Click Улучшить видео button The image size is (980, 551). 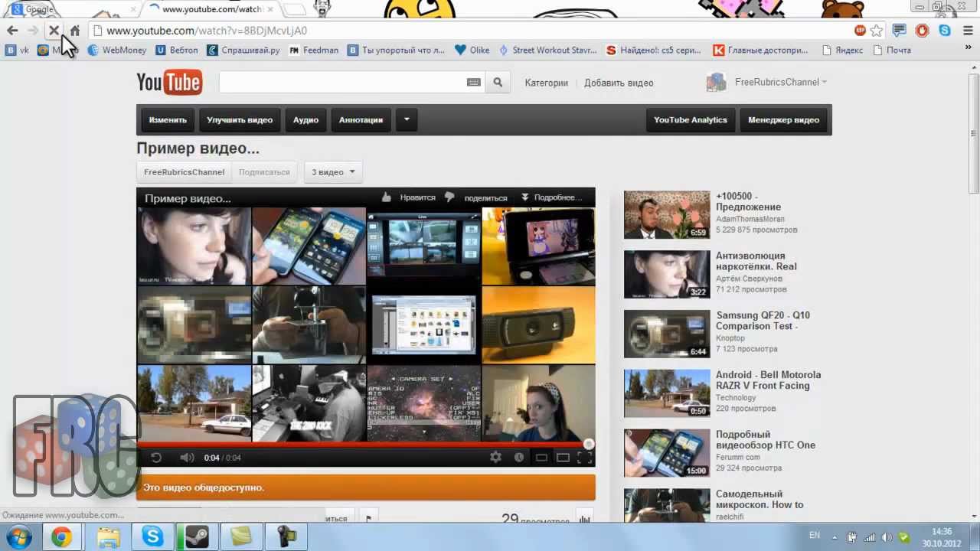click(x=240, y=120)
